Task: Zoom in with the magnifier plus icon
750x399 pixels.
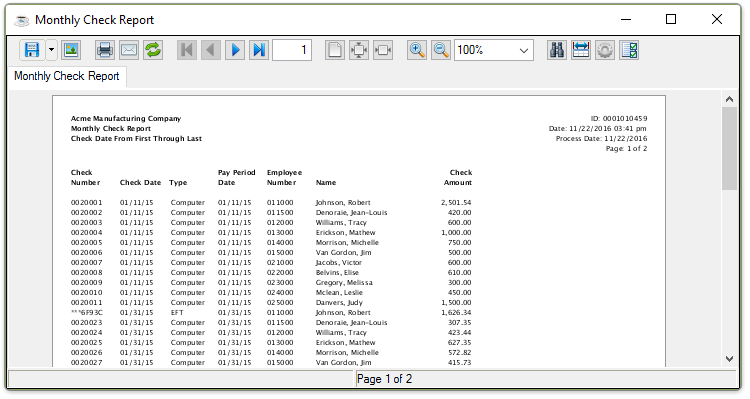Action: (x=417, y=50)
